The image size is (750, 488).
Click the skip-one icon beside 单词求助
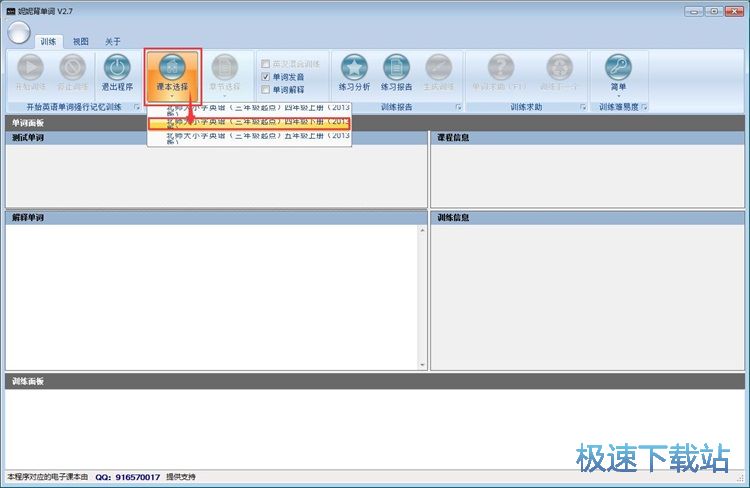click(560, 67)
